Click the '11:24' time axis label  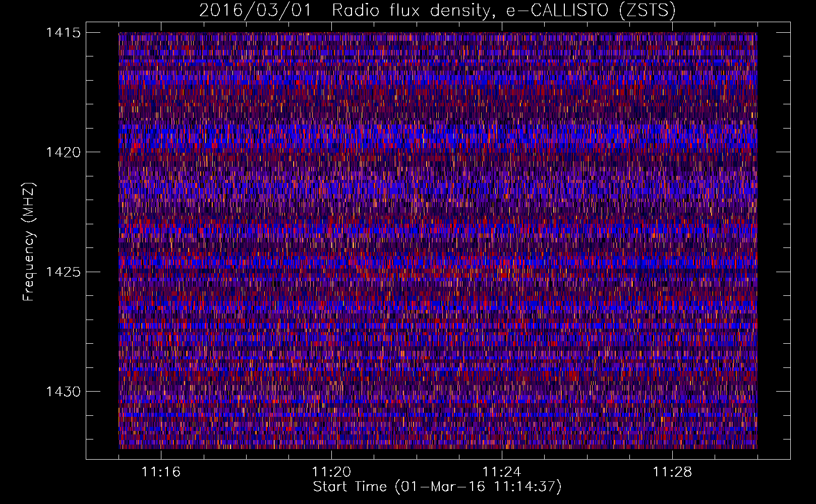point(502,472)
